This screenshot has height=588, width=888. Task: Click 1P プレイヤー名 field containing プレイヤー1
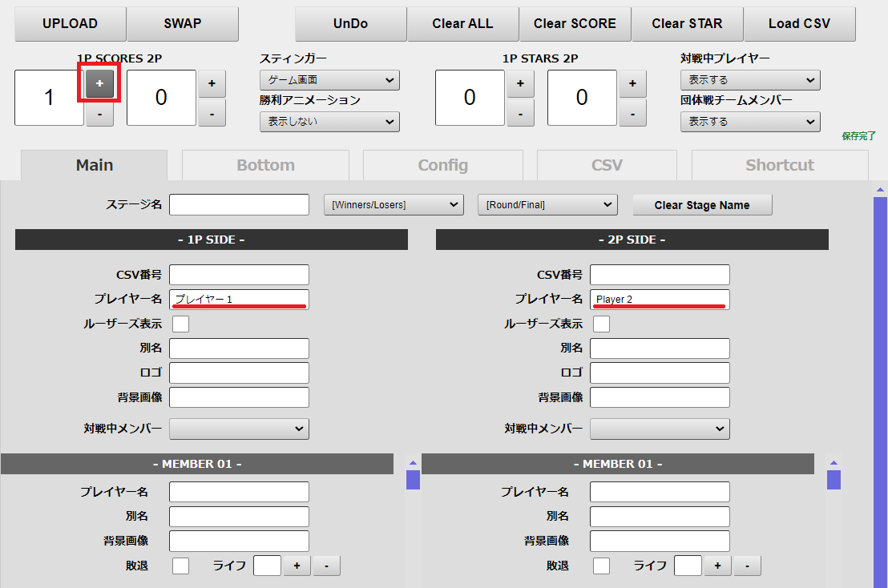click(x=239, y=300)
